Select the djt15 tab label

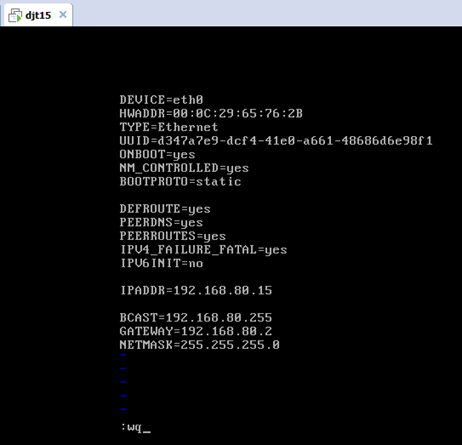pyautogui.click(x=38, y=15)
